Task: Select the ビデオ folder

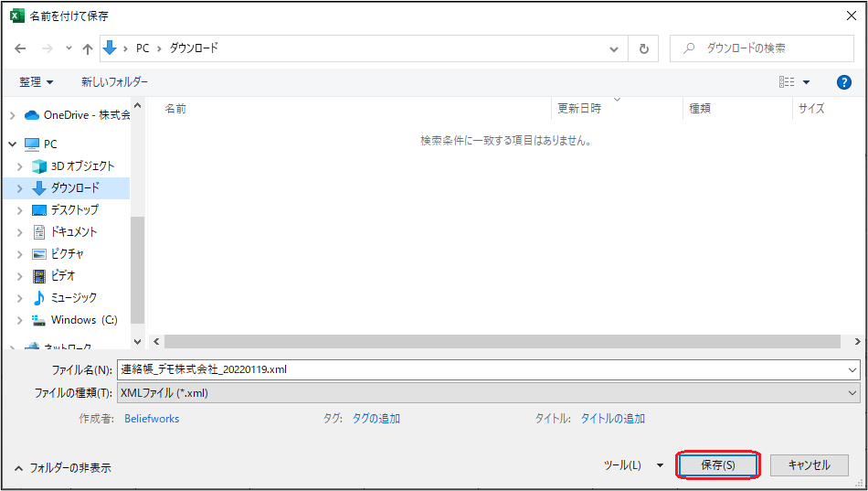Action: tap(63, 275)
